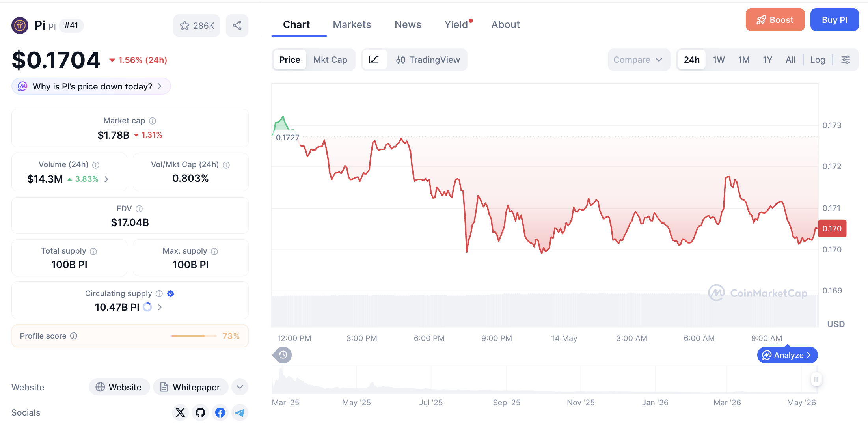Open the share icon button
Image resolution: width=868 pixels, height=425 pixels.
click(237, 26)
